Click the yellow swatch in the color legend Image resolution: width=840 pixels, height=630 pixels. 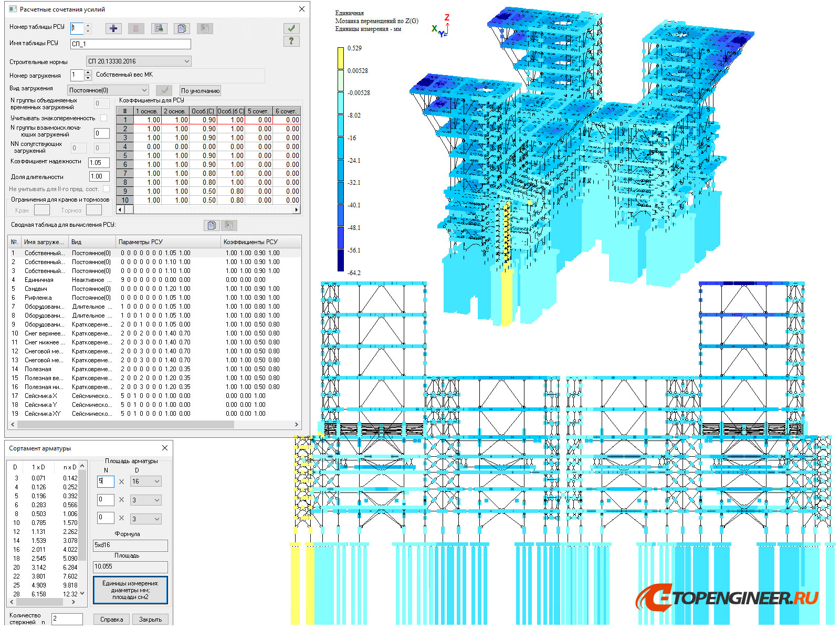[340, 58]
